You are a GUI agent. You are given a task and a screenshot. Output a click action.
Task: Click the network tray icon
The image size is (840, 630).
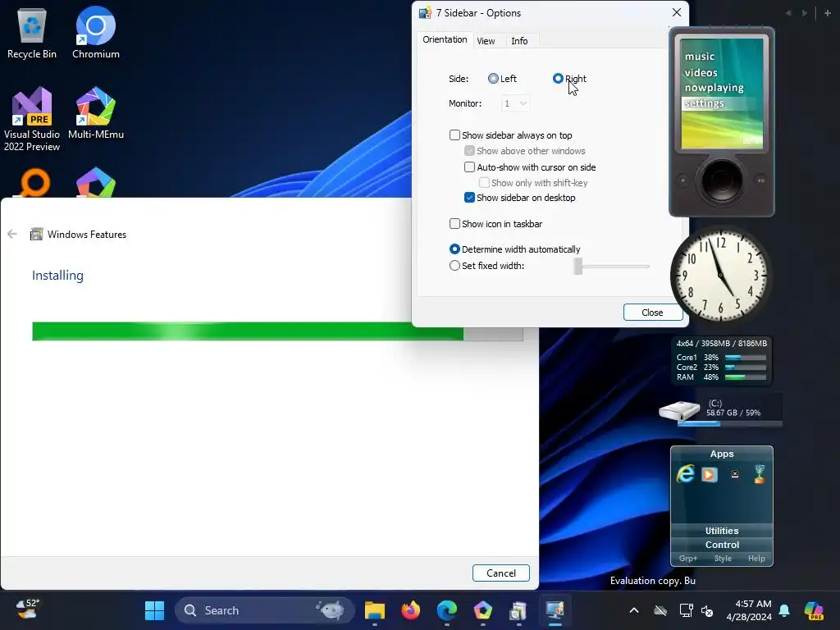[x=687, y=610]
